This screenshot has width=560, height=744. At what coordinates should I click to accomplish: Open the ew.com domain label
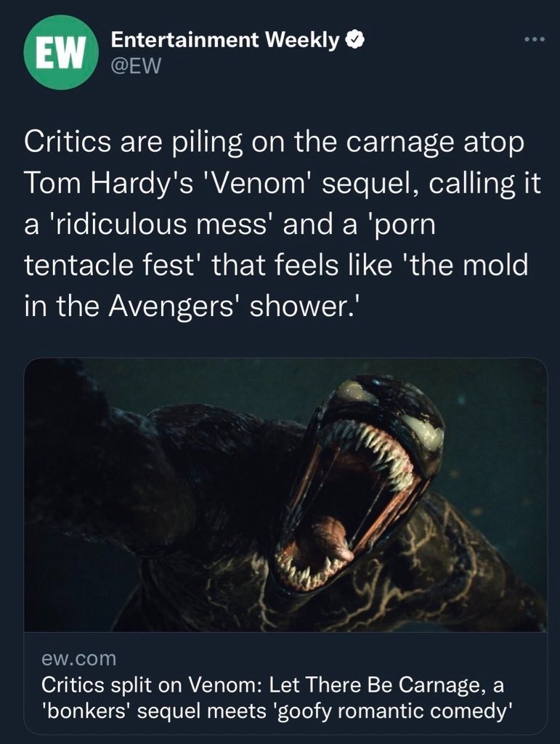78,658
